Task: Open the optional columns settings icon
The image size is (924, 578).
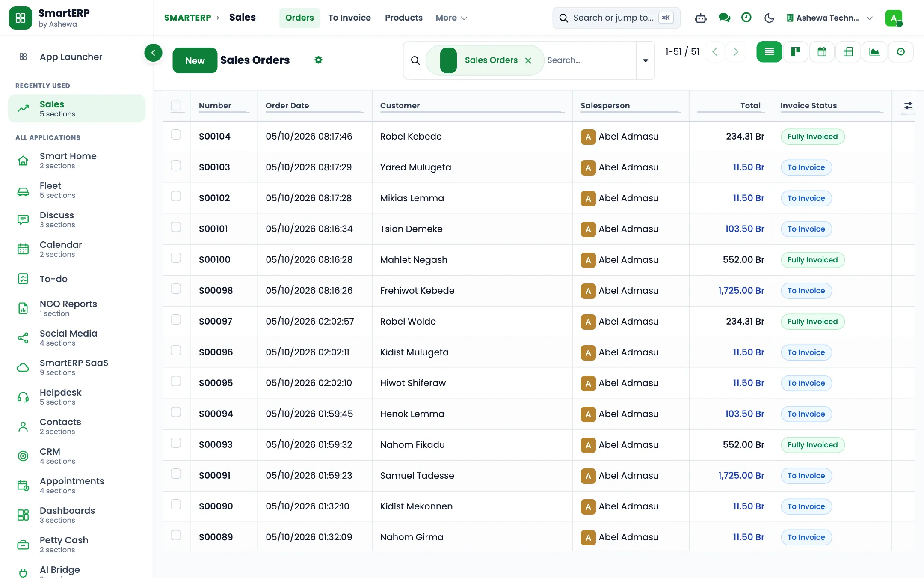Action: pyautogui.click(x=908, y=106)
